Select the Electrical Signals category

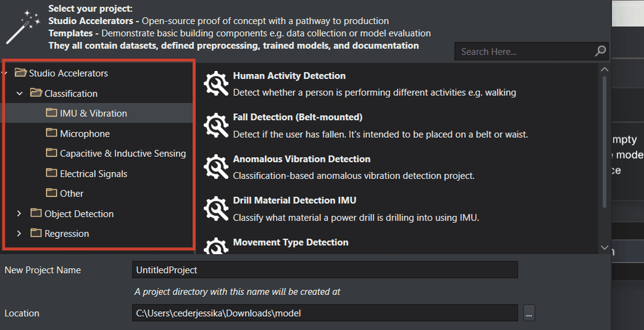[x=94, y=174]
